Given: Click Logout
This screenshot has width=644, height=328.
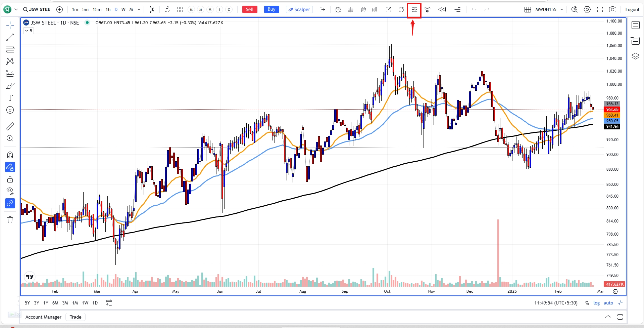Looking at the screenshot, I should click(x=632, y=9).
